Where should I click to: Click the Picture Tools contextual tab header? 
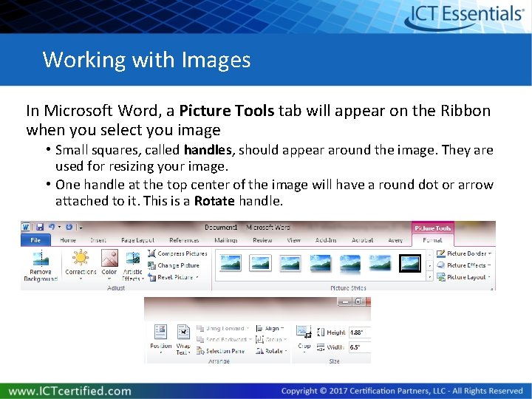coord(432,228)
